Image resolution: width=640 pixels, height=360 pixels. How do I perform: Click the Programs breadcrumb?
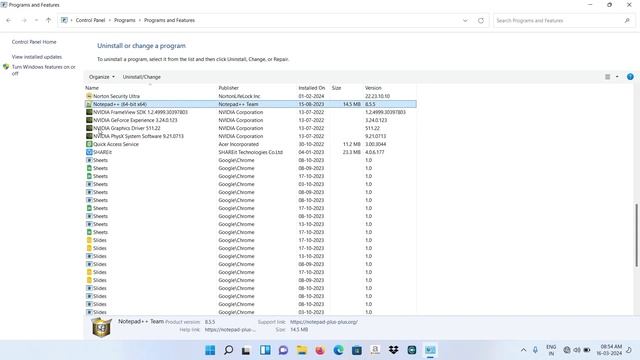pyautogui.click(x=124, y=20)
